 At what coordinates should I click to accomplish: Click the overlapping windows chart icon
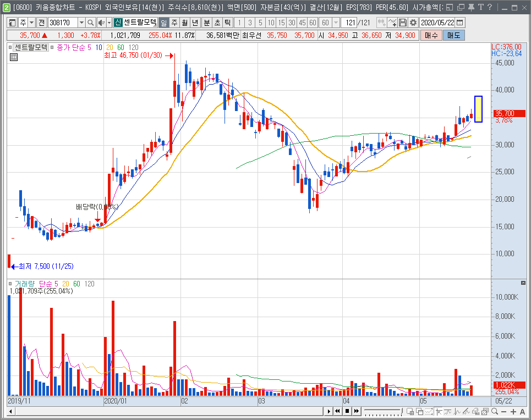pos(420,412)
